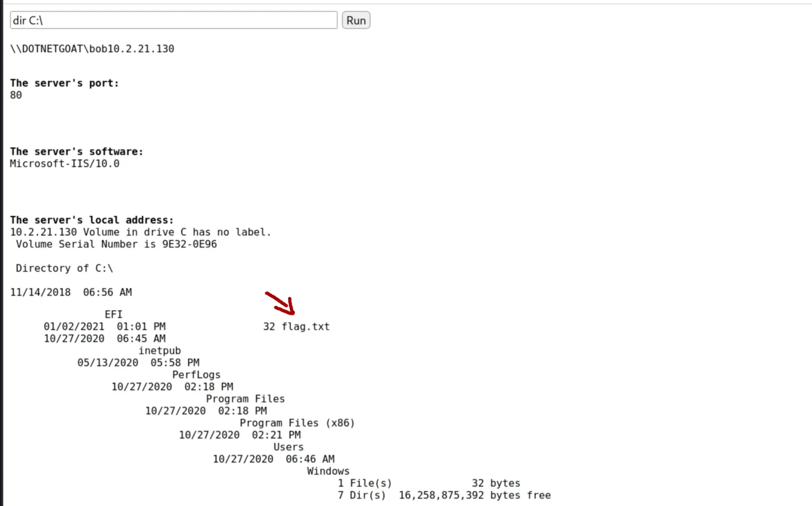Click the Microsoft-IIS/10.0 text
The width and height of the screenshot is (812, 506).
(65, 164)
